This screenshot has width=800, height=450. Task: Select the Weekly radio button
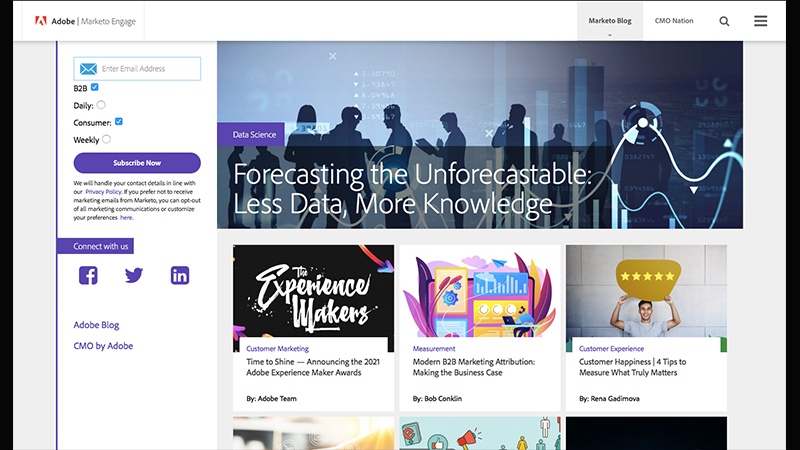106,139
